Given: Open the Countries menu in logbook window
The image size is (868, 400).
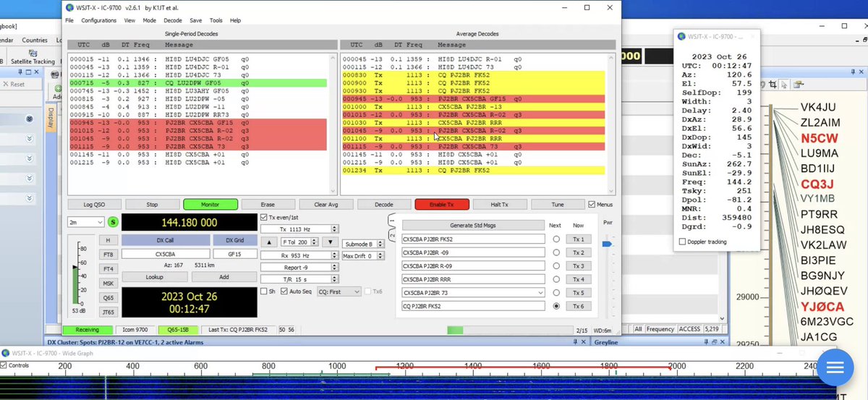Looking at the screenshot, I should point(35,41).
